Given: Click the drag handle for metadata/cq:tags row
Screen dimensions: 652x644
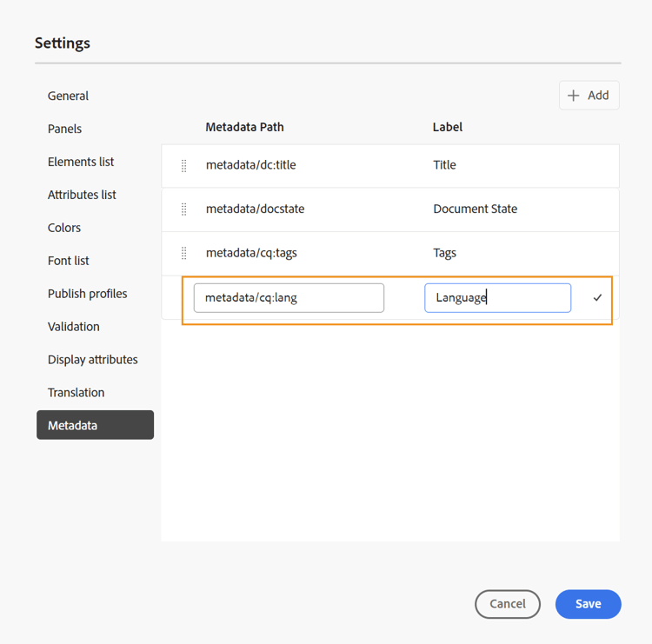Looking at the screenshot, I should point(183,254).
